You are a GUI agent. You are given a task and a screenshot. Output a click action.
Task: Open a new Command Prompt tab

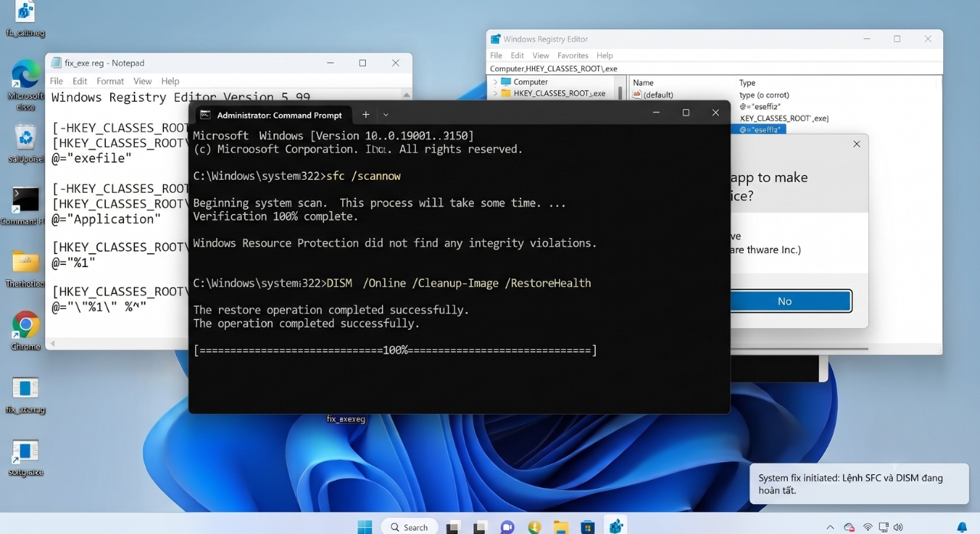click(x=366, y=115)
